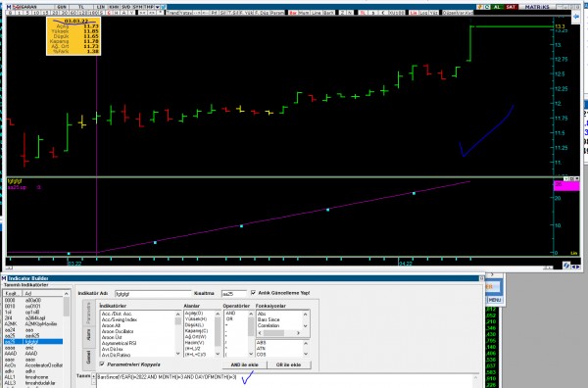Click the red SAT sell button
The height and width of the screenshot is (388, 588).
[x=511, y=7]
